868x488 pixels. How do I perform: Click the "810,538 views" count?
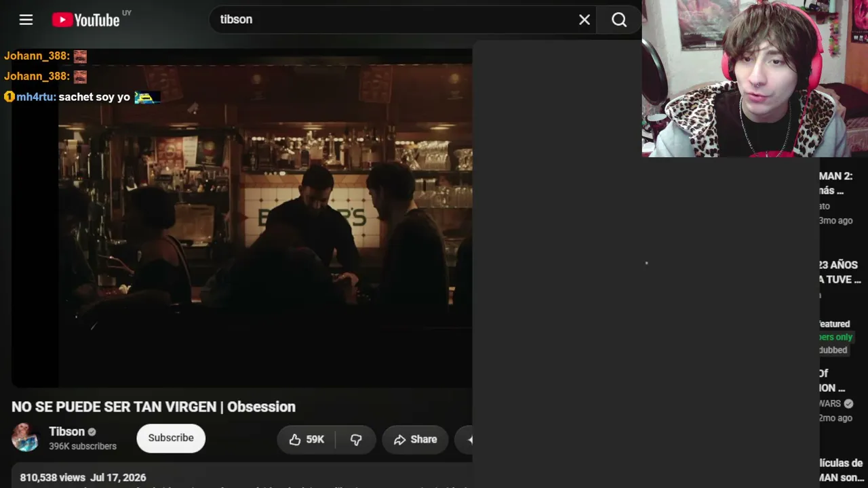click(52, 477)
